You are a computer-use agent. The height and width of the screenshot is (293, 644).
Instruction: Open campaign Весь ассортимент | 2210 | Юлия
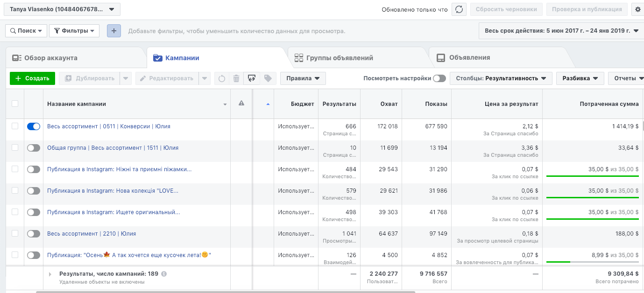[92, 234]
